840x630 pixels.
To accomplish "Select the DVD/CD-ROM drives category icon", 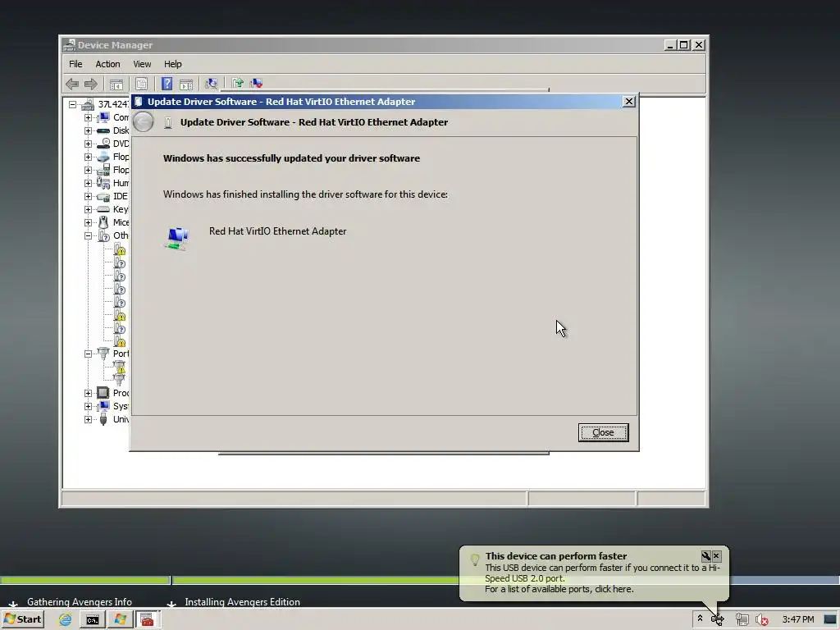I will tap(103, 144).
